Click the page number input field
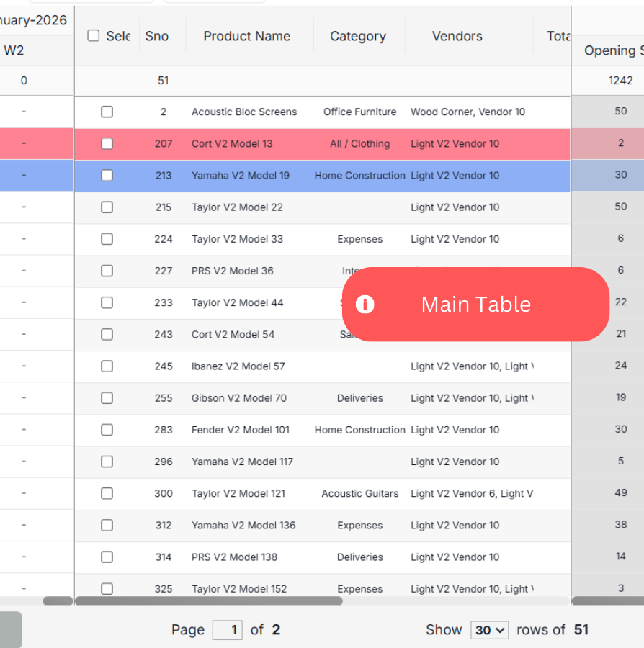 (227, 630)
